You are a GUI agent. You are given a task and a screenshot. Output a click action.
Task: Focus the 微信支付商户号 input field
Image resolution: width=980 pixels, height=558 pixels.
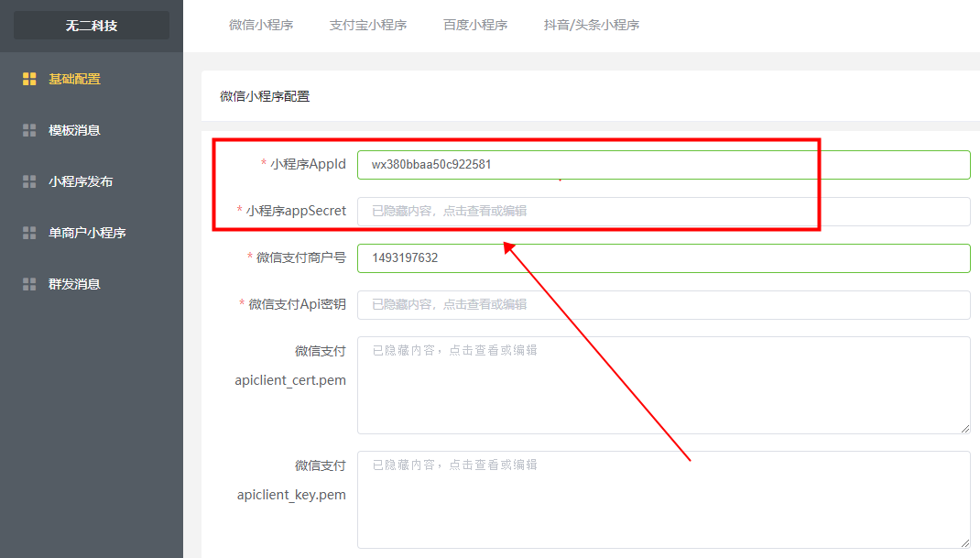(x=664, y=258)
